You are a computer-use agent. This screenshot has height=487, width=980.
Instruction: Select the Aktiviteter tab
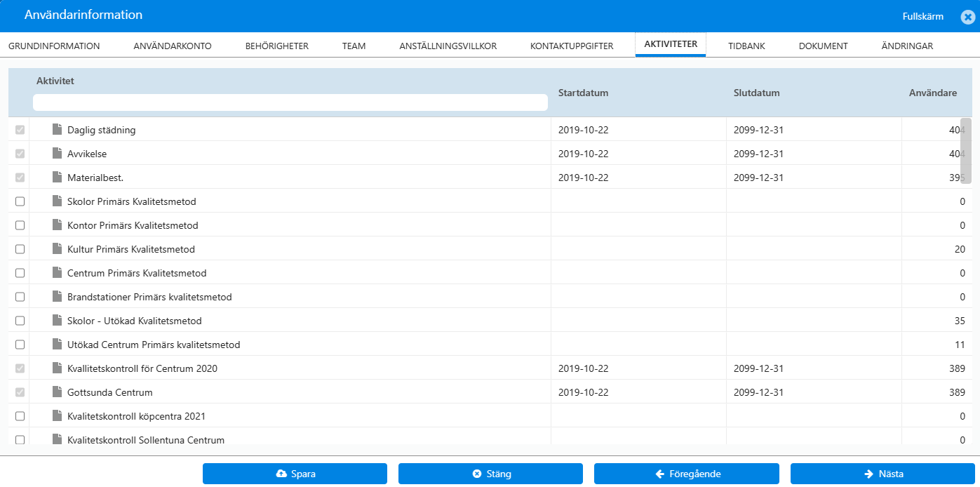[671, 44]
